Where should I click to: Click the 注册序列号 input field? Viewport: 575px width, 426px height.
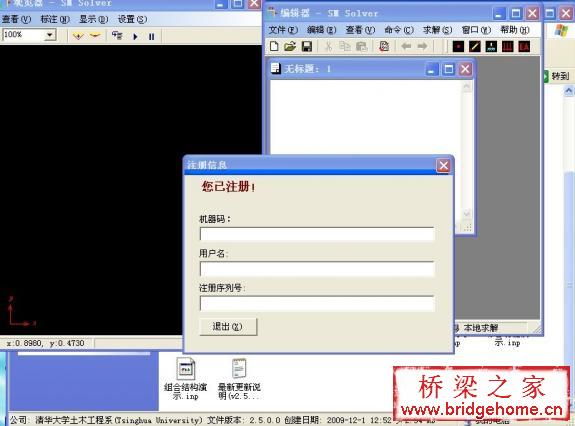tap(317, 304)
